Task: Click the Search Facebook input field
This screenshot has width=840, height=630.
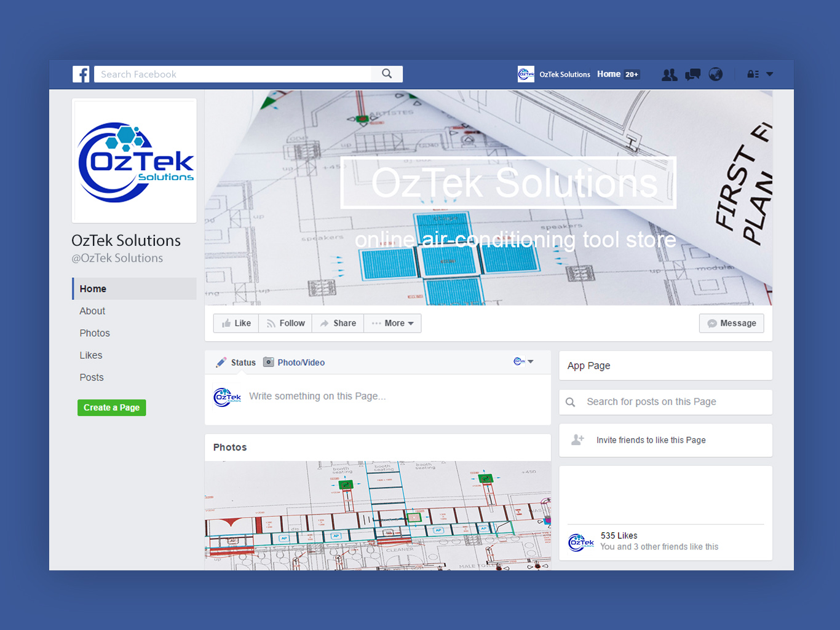Action: point(234,73)
